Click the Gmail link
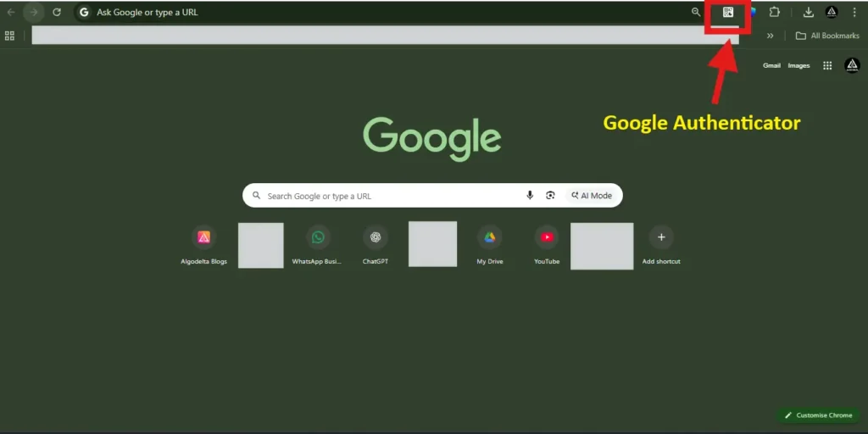 click(x=771, y=65)
